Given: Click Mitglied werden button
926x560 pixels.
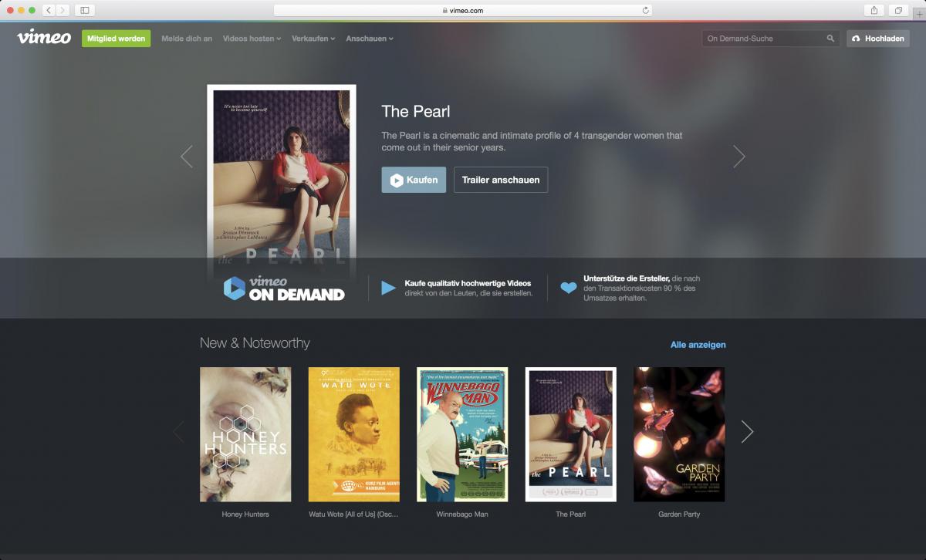Looking at the screenshot, I should (117, 39).
